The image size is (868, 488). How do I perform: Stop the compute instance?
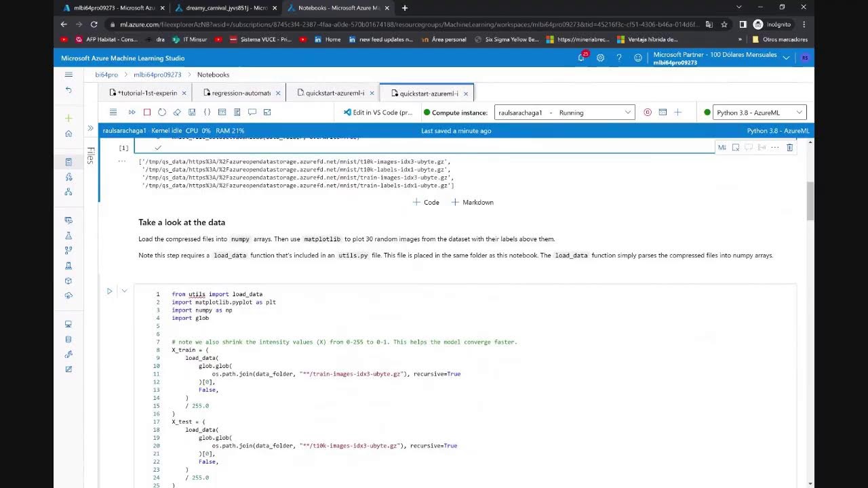[x=648, y=113]
